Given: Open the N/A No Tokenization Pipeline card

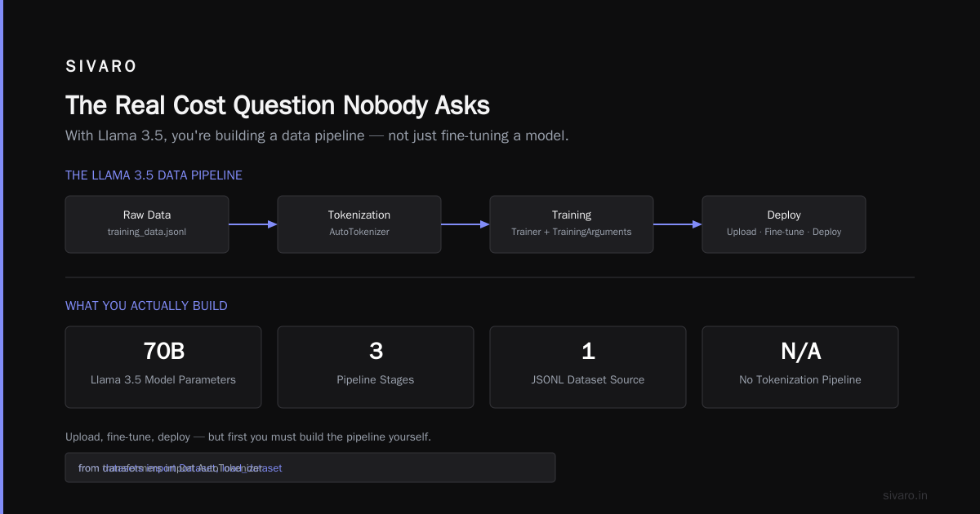Looking at the screenshot, I should (x=800, y=367).
